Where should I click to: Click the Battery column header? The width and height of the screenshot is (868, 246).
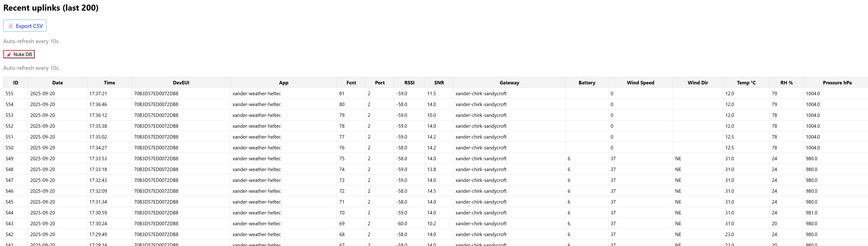[x=587, y=83]
